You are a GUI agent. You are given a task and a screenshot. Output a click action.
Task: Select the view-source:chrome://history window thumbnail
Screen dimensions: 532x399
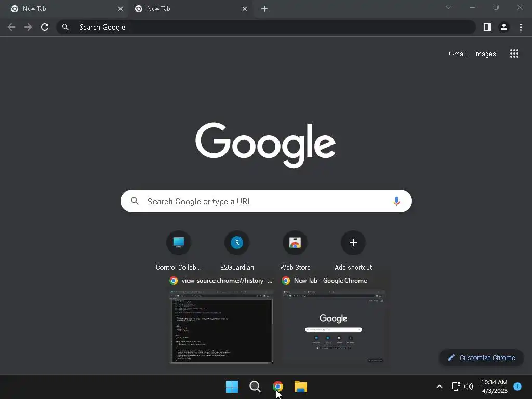point(221,327)
